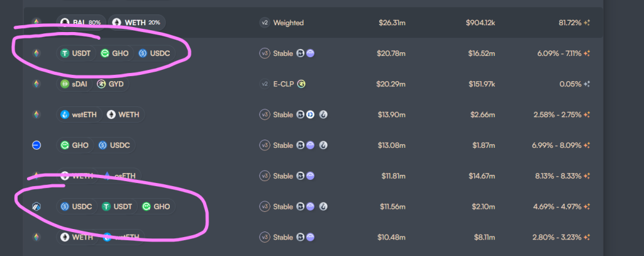This screenshot has height=256, width=644.
Task: Click the purple ghost icon on the $20.78m row
Action: coord(311,53)
